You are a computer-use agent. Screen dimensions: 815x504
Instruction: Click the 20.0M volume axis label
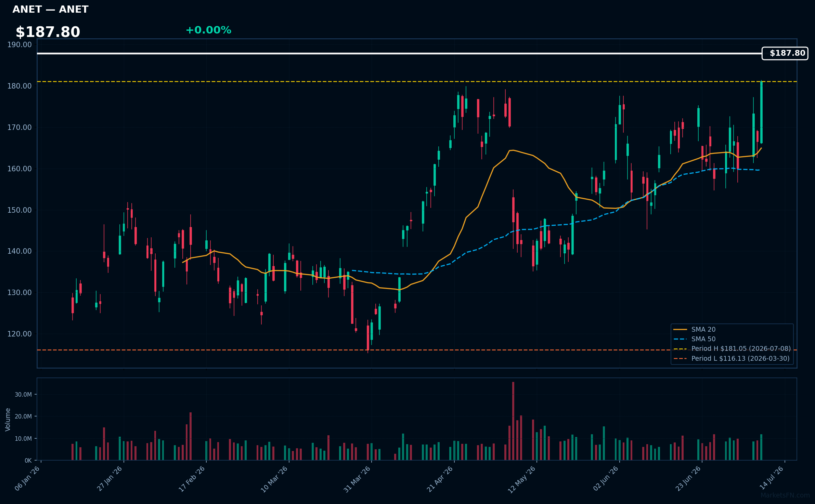pos(23,416)
